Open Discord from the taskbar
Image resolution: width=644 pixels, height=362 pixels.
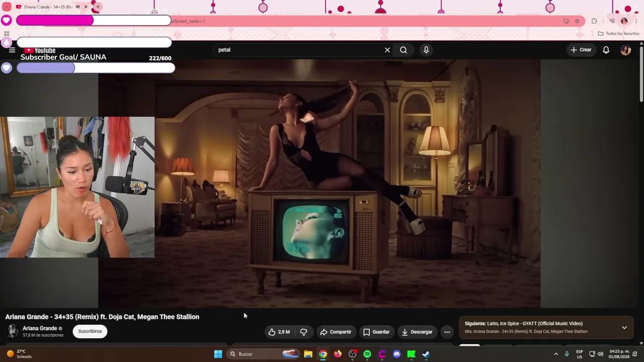tap(396, 354)
